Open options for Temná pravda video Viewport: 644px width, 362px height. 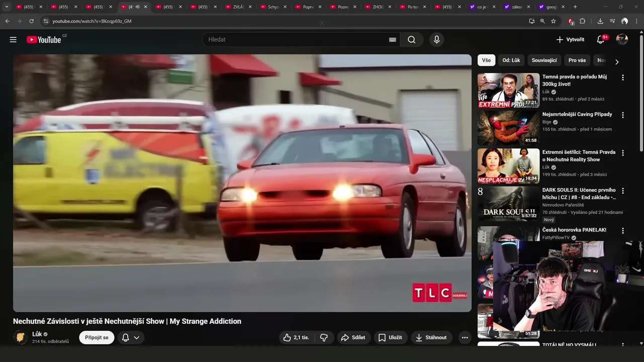coord(623,77)
